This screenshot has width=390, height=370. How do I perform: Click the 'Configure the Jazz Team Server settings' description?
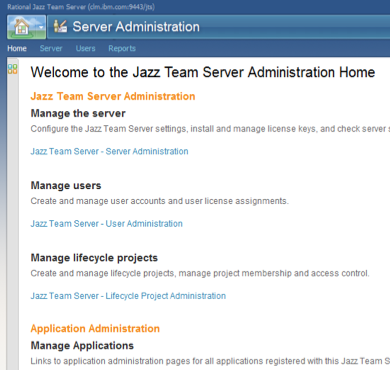coord(210,129)
